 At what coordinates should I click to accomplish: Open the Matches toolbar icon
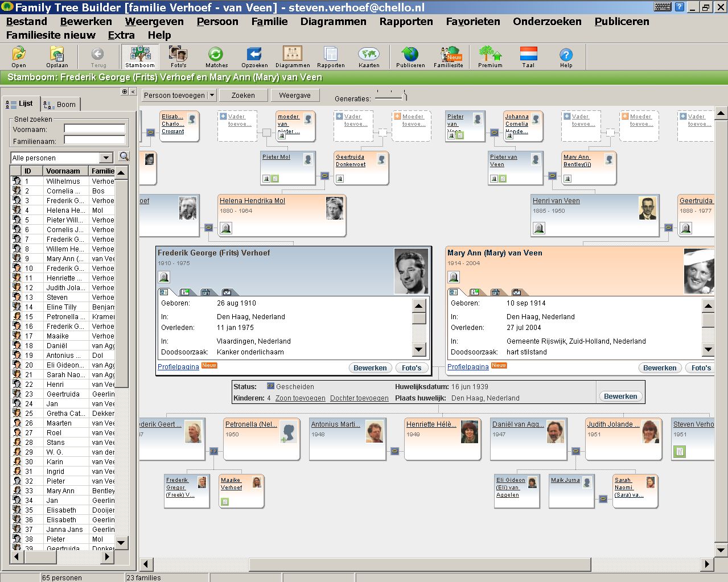(x=216, y=57)
